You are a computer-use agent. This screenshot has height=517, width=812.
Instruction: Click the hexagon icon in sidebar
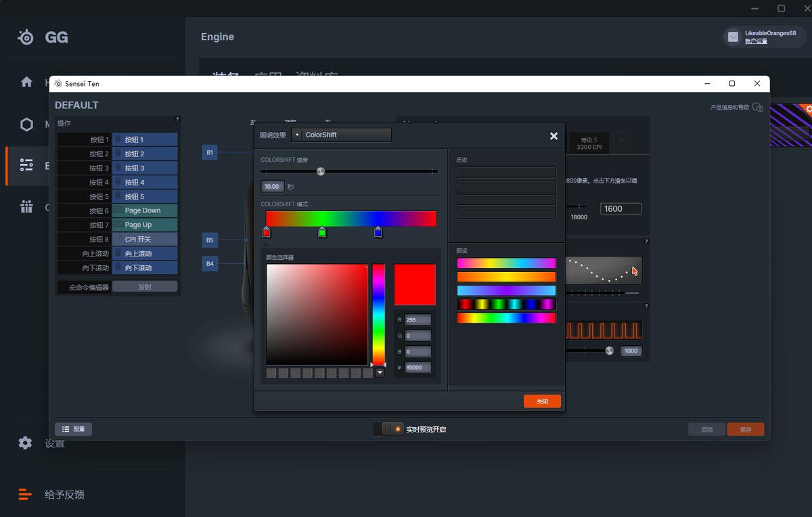point(26,125)
